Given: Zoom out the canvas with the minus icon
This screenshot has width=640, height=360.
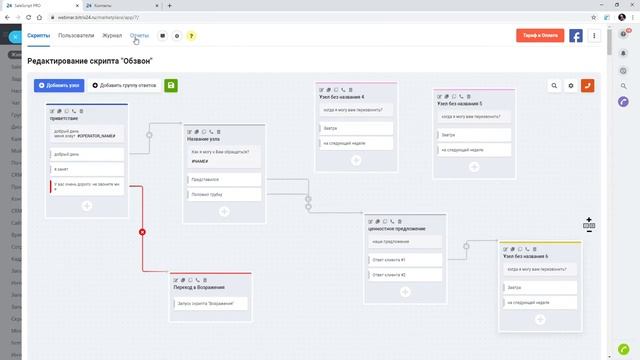Looking at the screenshot, I should click(x=589, y=231).
